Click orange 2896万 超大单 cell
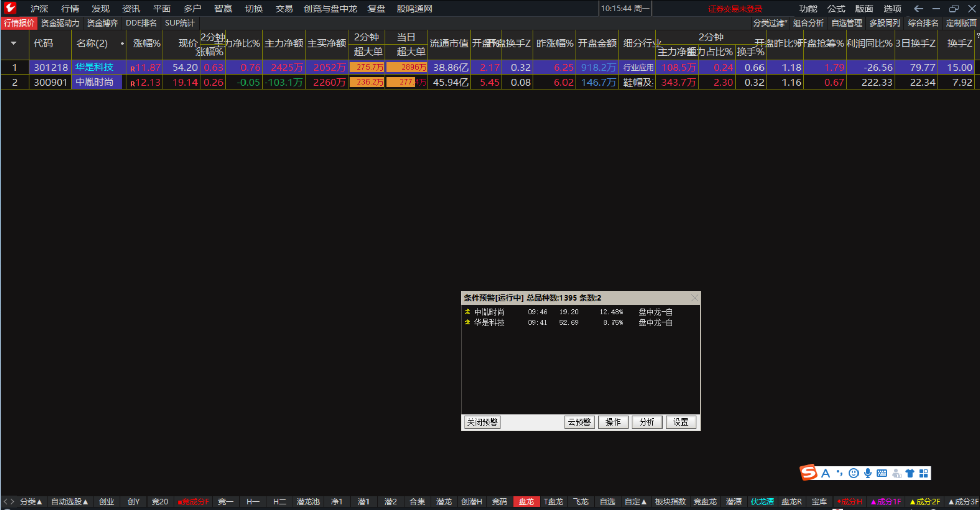 pos(407,67)
